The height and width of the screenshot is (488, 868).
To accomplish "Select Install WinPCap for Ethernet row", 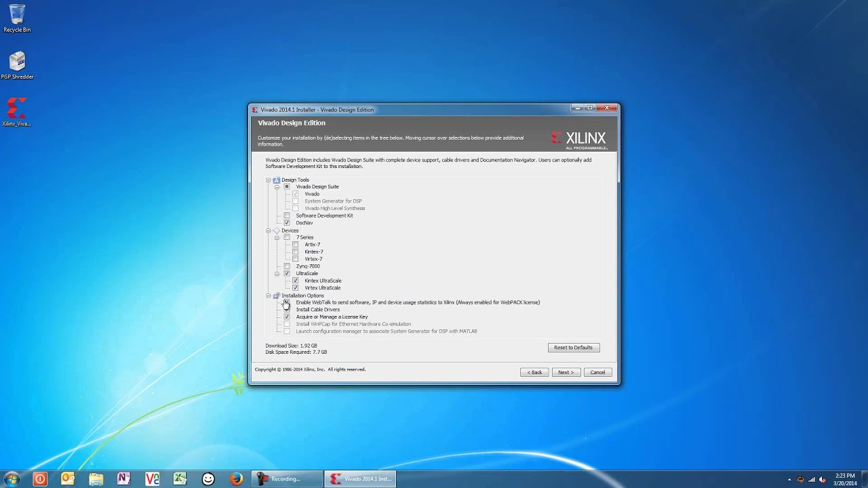I will point(353,324).
